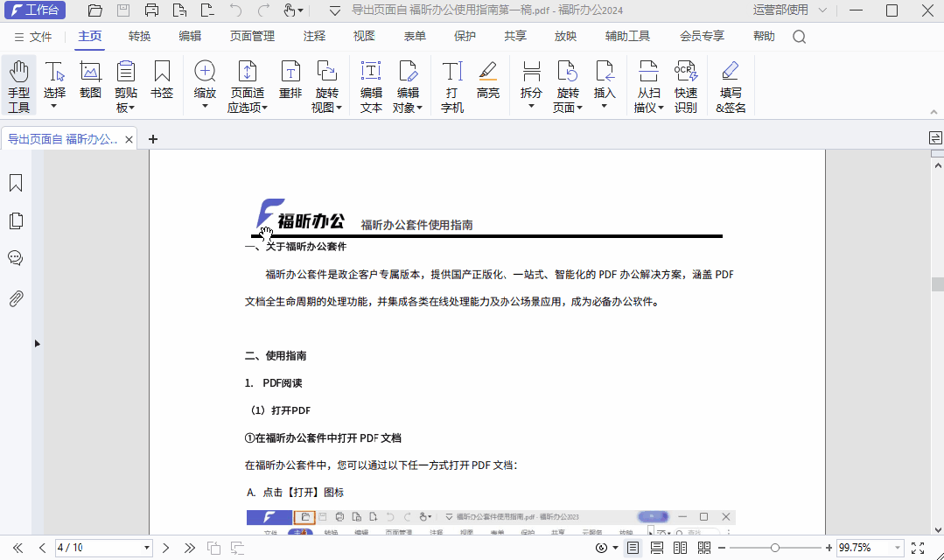
Task: Open the comments panel in left sidebar
Action: 16,258
